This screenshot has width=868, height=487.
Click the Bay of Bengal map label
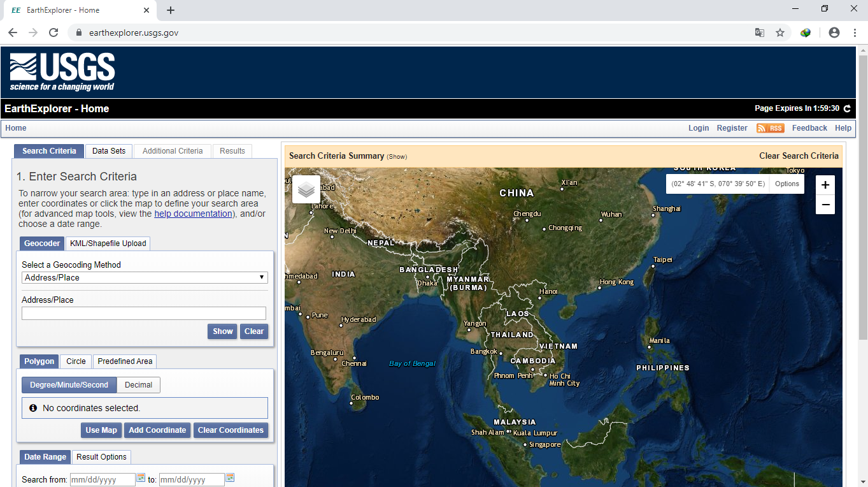413,363
